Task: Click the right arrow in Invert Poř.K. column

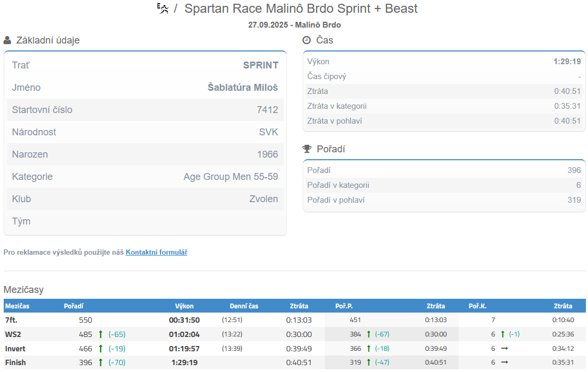Action: coord(504,349)
